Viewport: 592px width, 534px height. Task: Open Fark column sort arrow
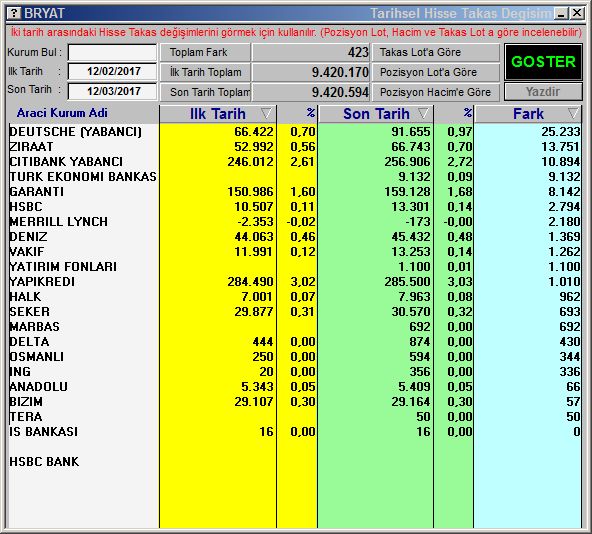tap(573, 113)
